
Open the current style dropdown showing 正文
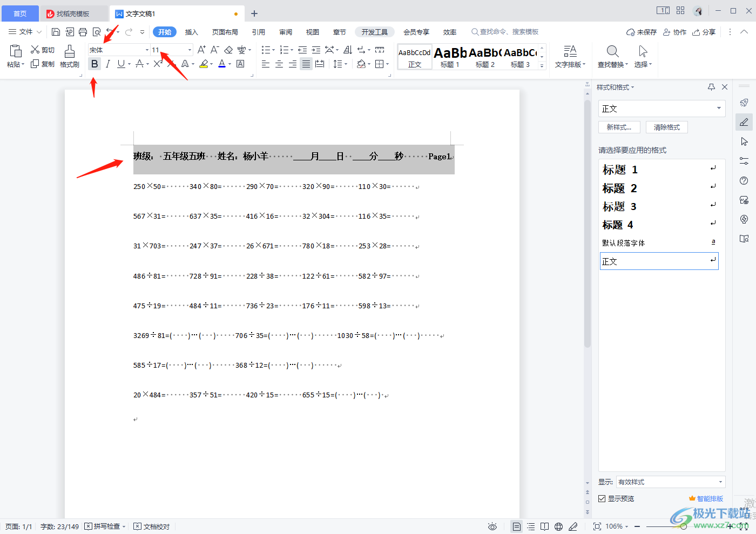719,108
